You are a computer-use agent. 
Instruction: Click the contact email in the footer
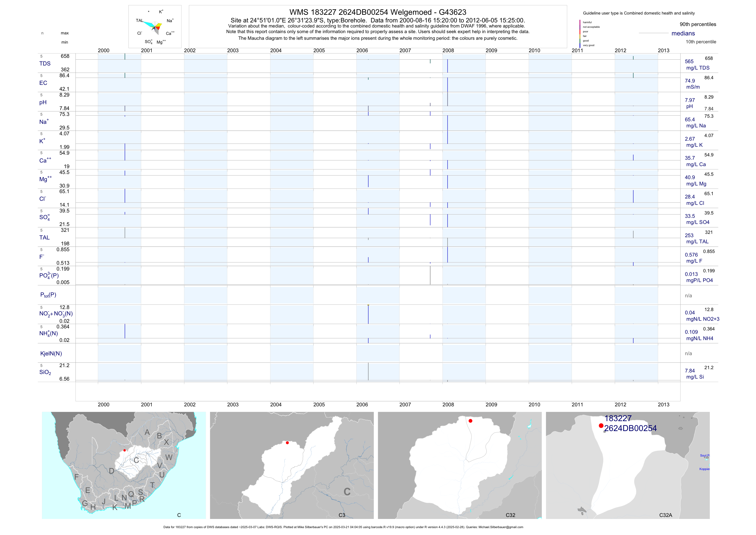click(501, 527)
